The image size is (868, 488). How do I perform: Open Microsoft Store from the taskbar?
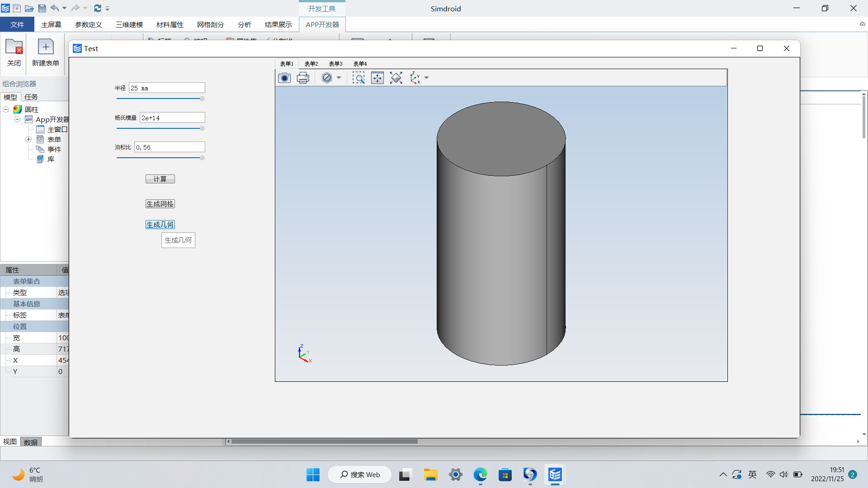(505, 474)
